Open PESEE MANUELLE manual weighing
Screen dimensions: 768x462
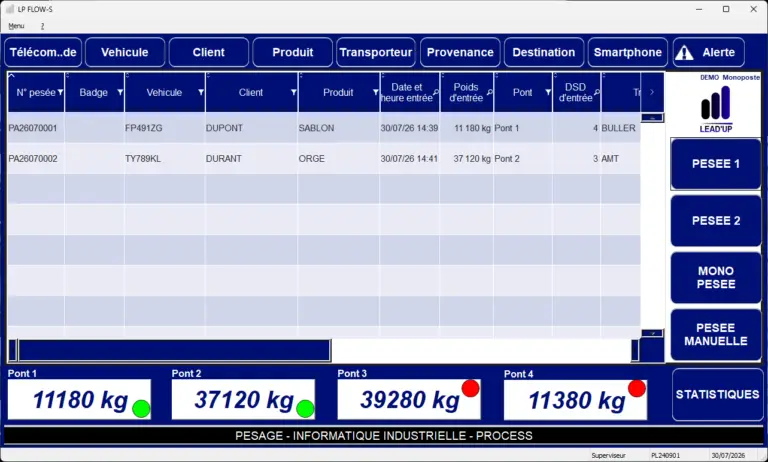tap(716, 335)
